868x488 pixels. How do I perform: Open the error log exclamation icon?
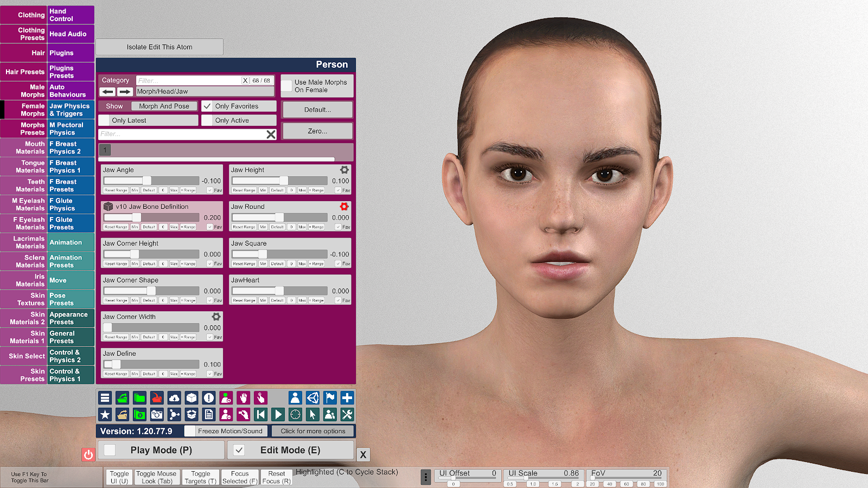click(209, 398)
